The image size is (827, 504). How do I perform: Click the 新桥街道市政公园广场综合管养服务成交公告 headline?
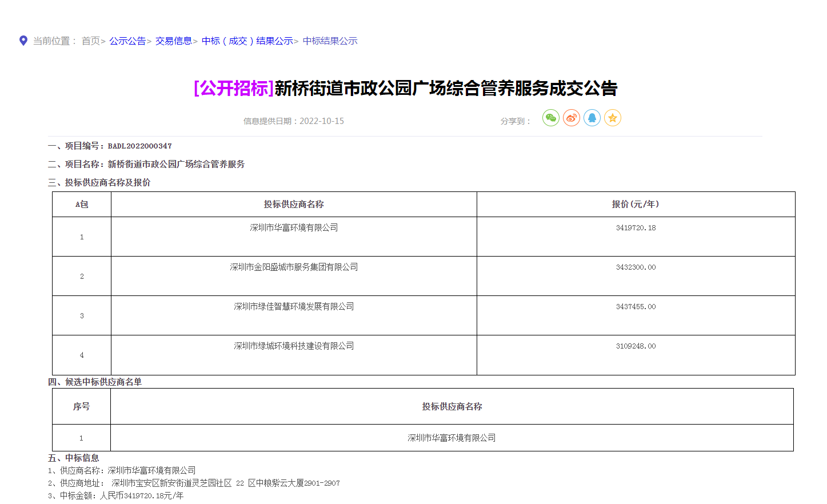(x=446, y=89)
